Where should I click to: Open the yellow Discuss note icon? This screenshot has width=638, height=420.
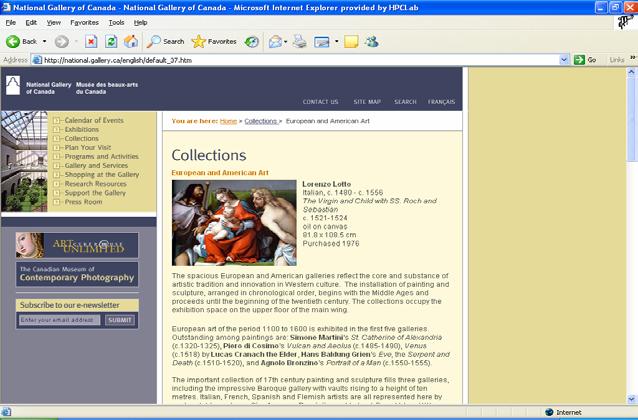[x=351, y=41]
